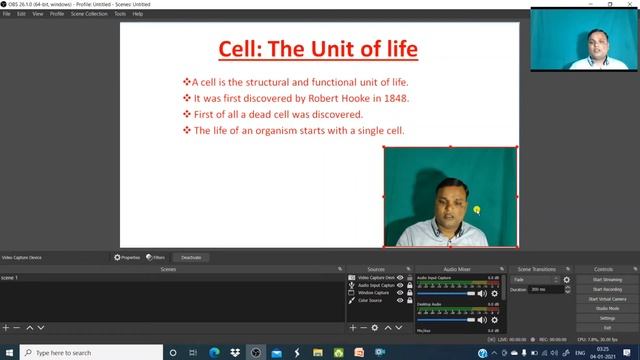Open Settings from Controls panel
The width and height of the screenshot is (640, 360).
tap(607, 318)
